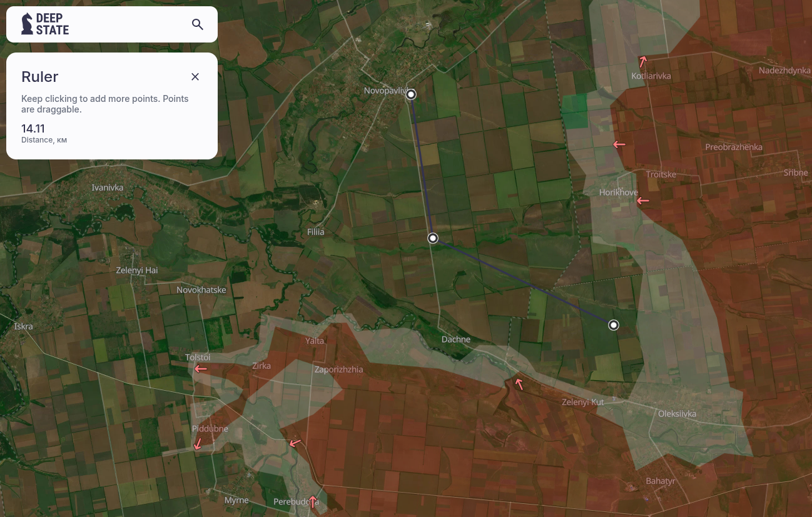812x517 pixels.
Task: Click the Yalta map label
Action: (x=315, y=341)
